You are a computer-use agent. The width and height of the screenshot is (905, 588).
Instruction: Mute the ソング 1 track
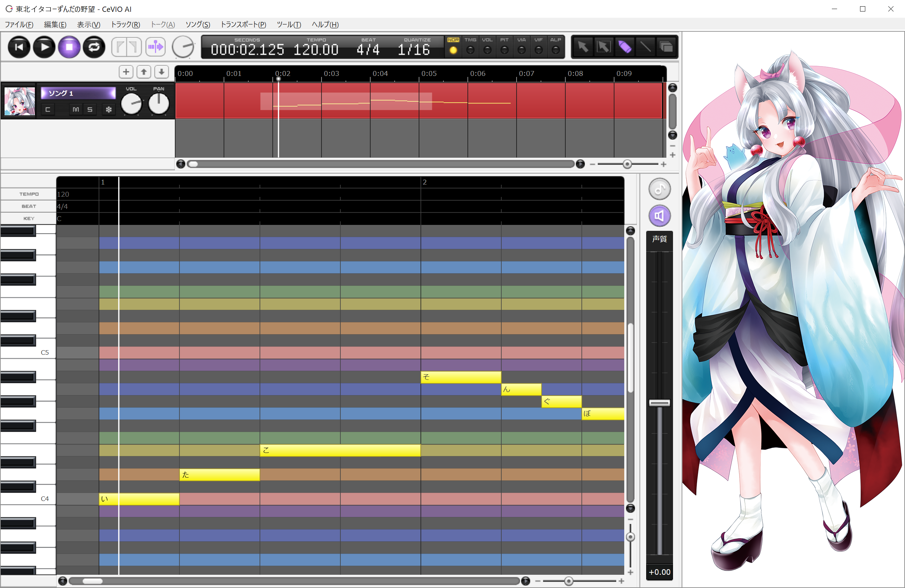coord(76,109)
